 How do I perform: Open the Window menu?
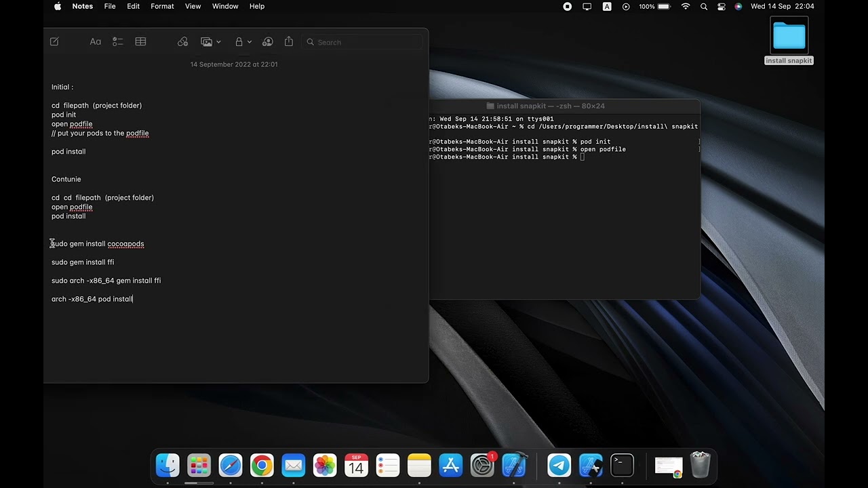point(225,6)
